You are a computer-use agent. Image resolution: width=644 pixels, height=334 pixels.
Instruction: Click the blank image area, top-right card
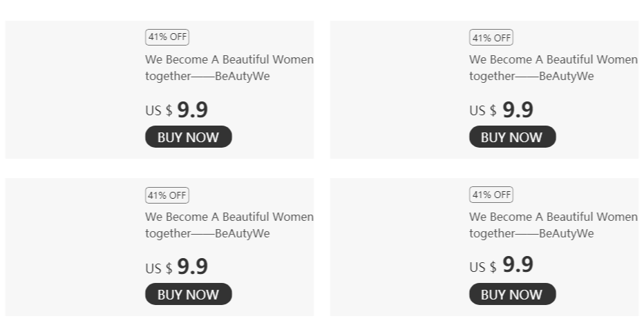click(398, 90)
